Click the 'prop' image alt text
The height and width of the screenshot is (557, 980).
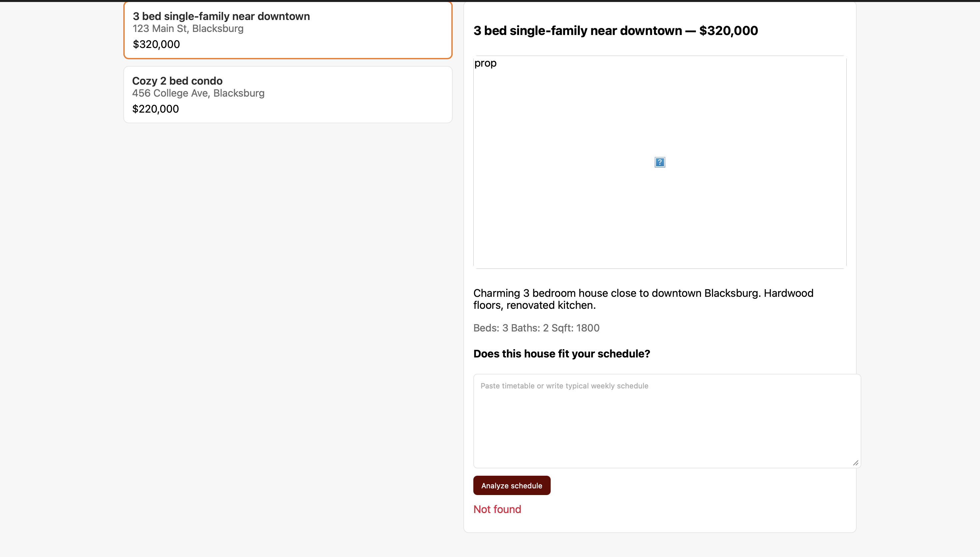485,63
